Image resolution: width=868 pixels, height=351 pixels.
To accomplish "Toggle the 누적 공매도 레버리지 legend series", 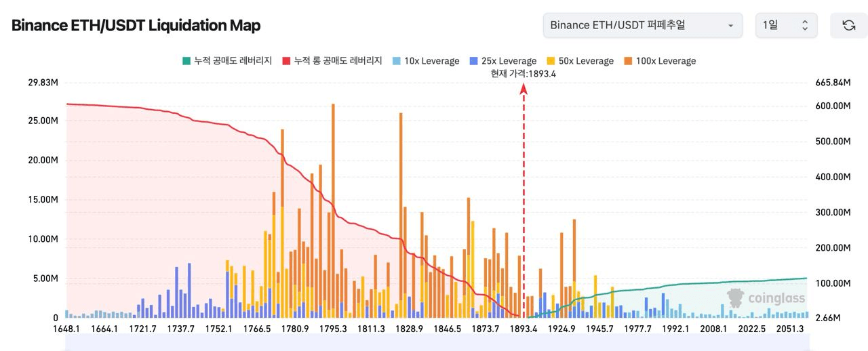I will (227, 61).
